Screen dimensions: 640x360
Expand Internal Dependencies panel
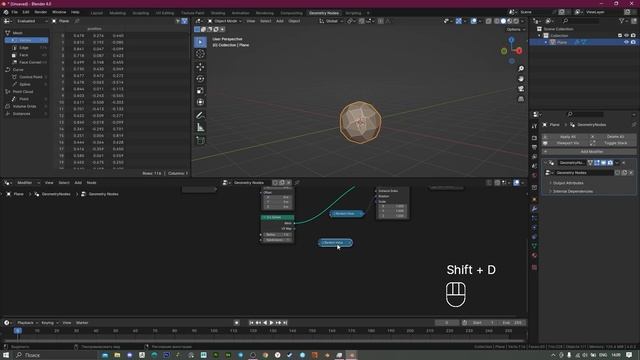point(572,191)
